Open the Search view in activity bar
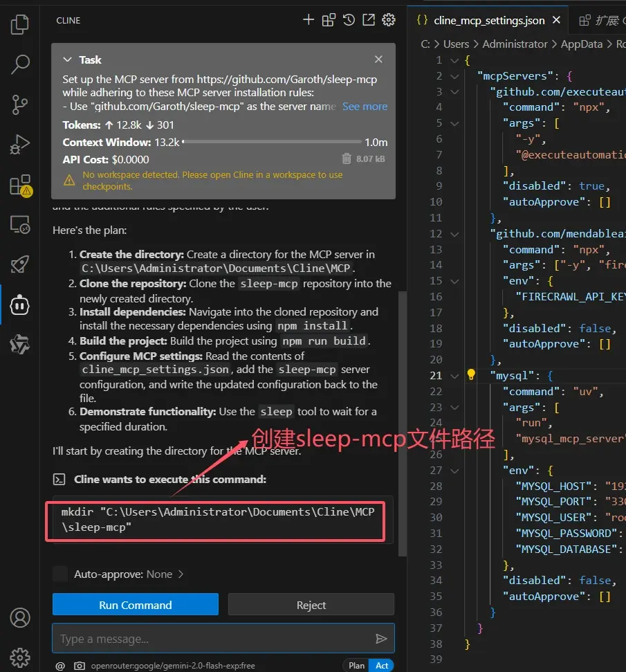Screen dimensions: 626x672 pos(20,65)
